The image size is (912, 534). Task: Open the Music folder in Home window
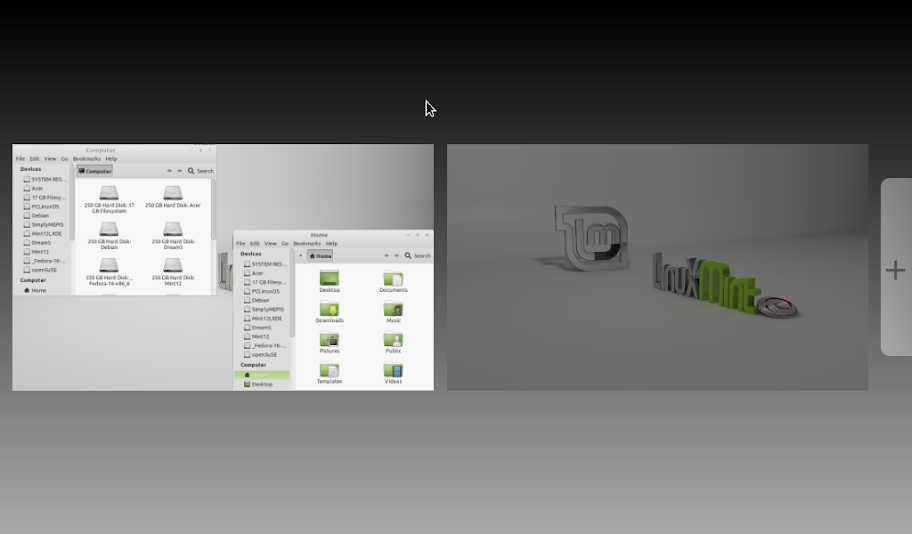[393, 312]
